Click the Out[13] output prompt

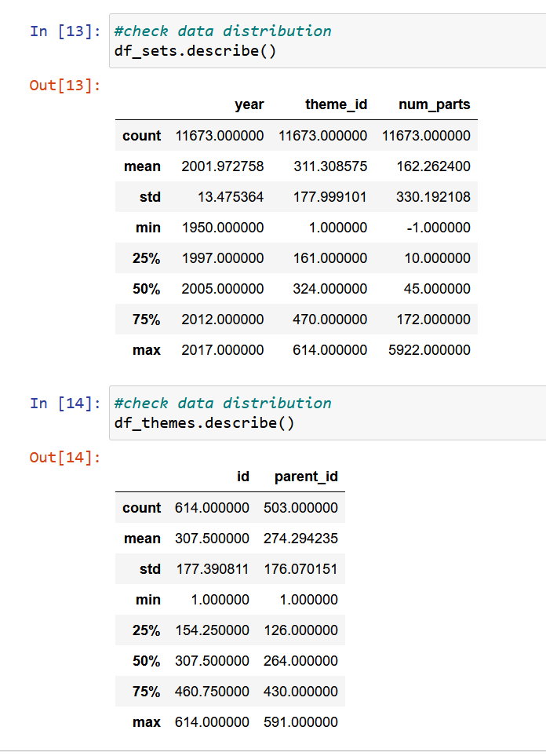click(x=65, y=86)
